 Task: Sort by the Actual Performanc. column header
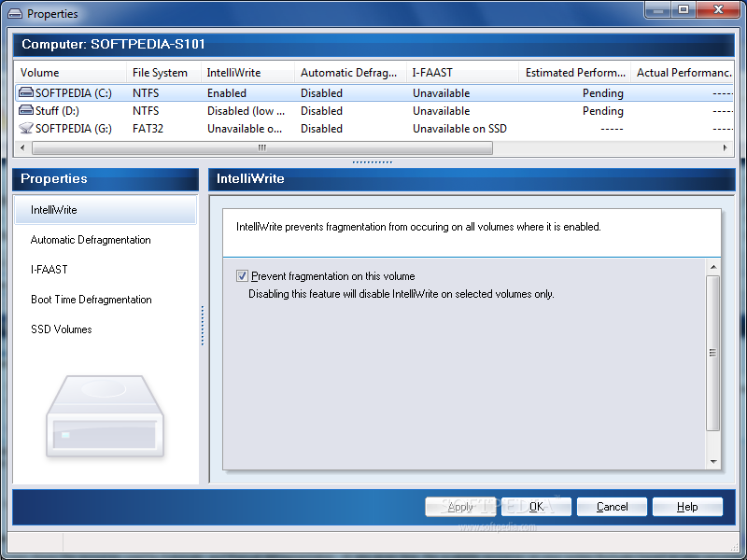[682, 73]
